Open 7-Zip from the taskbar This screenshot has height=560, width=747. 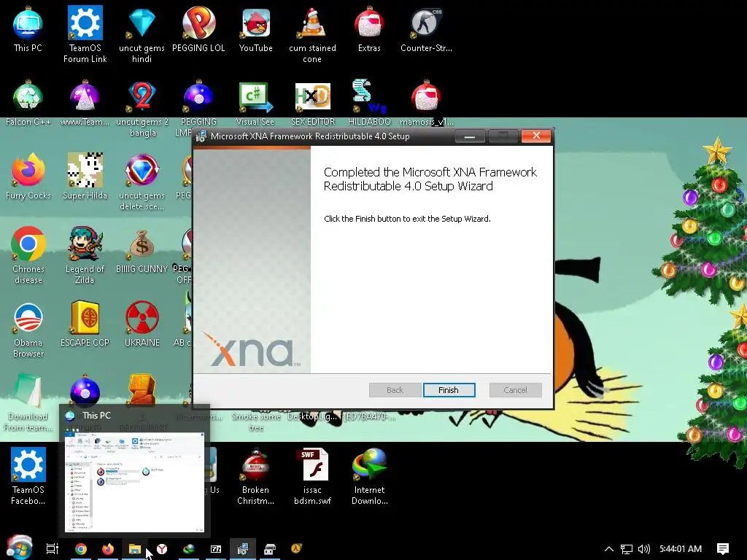[x=216, y=549]
